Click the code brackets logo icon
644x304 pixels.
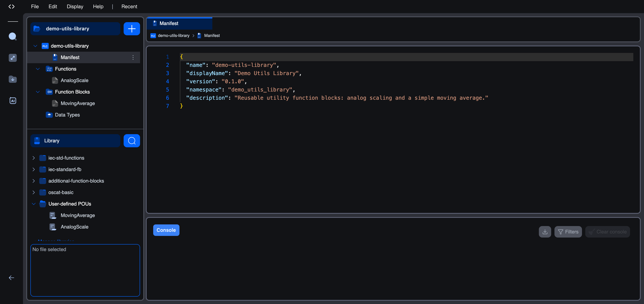[x=11, y=7]
